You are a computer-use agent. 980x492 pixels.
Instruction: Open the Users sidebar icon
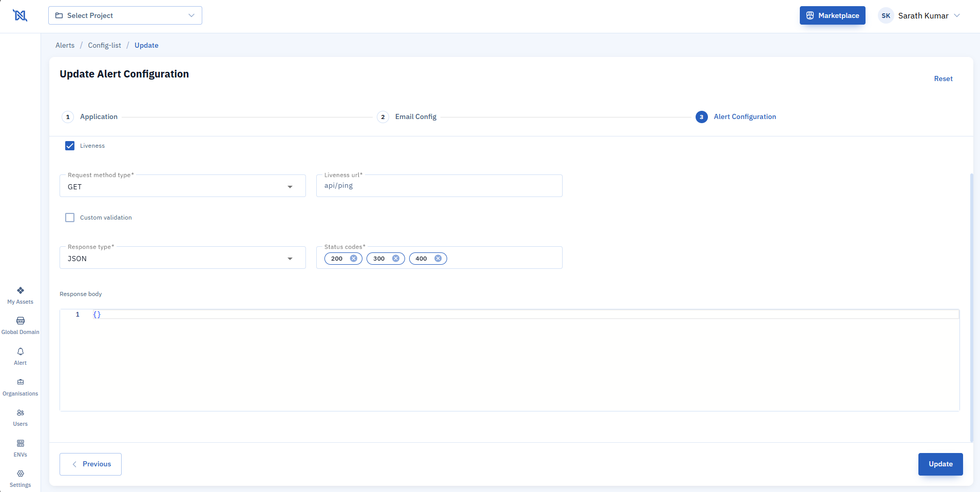click(x=21, y=412)
